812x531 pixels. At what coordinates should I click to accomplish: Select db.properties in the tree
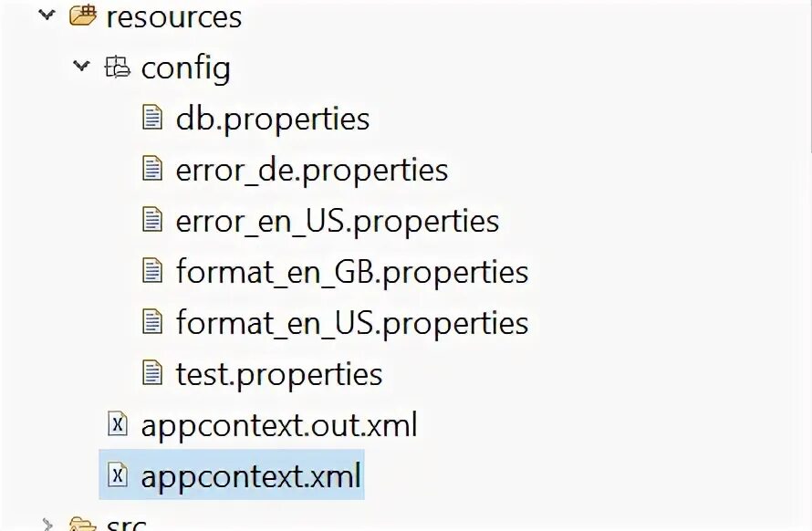pyautogui.click(x=272, y=119)
